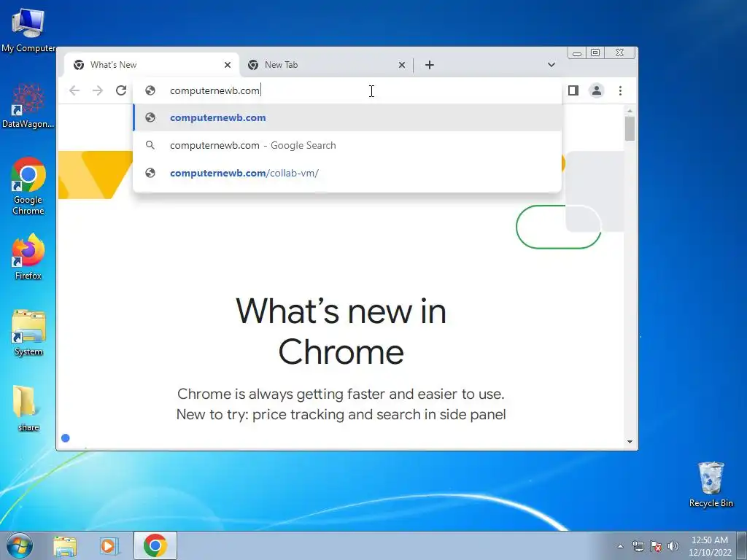Image resolution: width=747 pixels, height=560 pixels.
Task: Click the globe icon in address bar
Action: tap(150, 90)
